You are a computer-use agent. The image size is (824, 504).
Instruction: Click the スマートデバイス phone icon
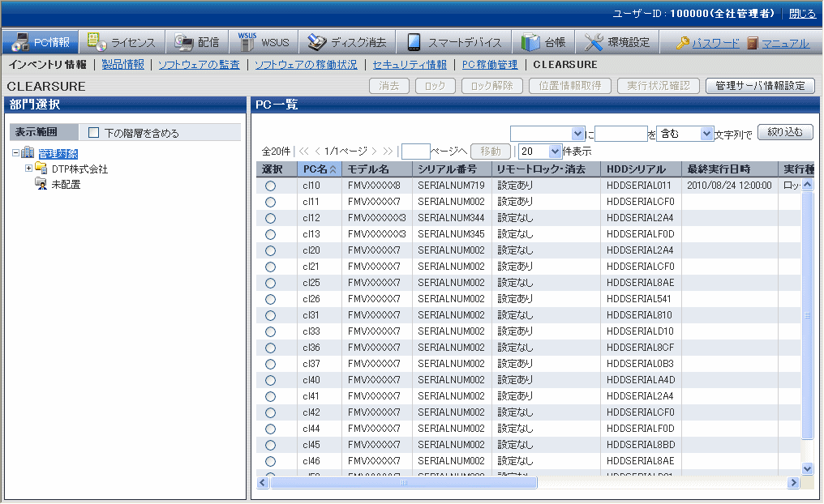(x=414, y=42)
